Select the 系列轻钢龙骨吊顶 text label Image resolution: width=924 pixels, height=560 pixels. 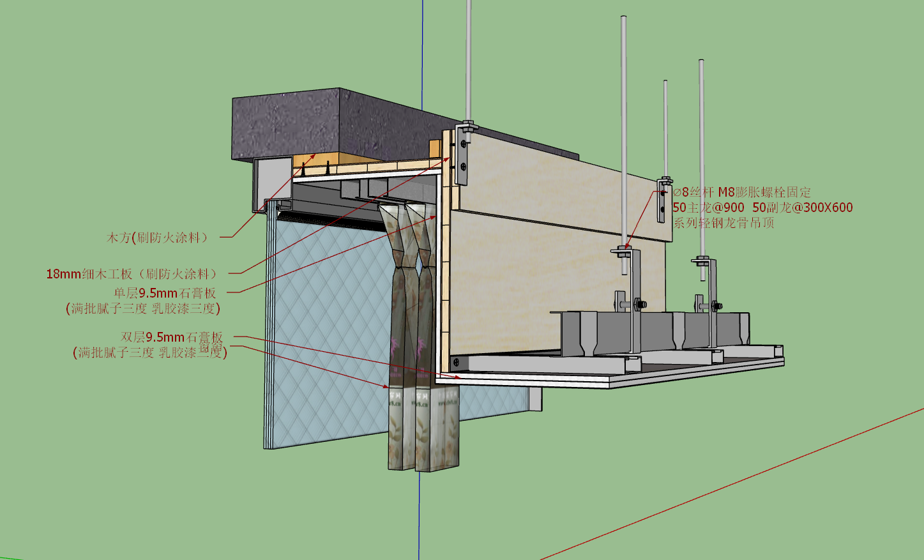723,223
